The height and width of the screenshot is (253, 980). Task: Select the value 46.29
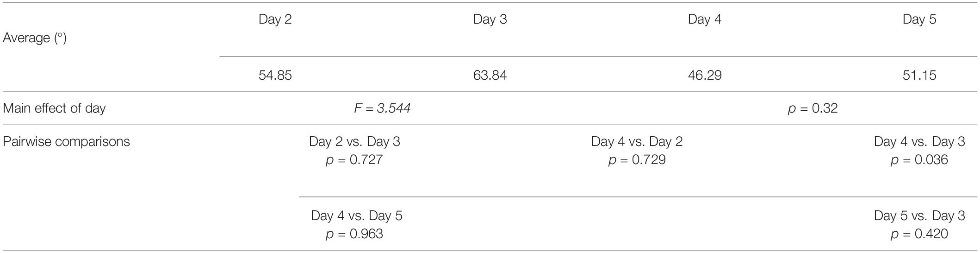click(x=705, y=75)
